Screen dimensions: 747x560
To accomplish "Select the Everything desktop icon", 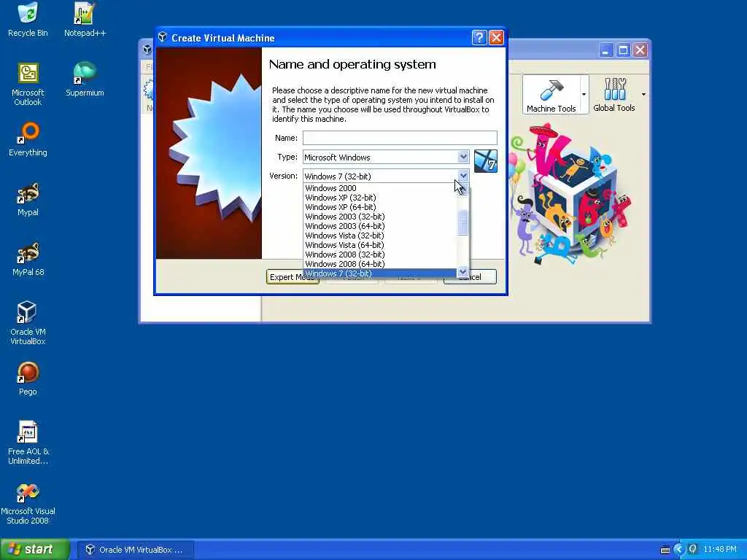I will coord(28,139).
